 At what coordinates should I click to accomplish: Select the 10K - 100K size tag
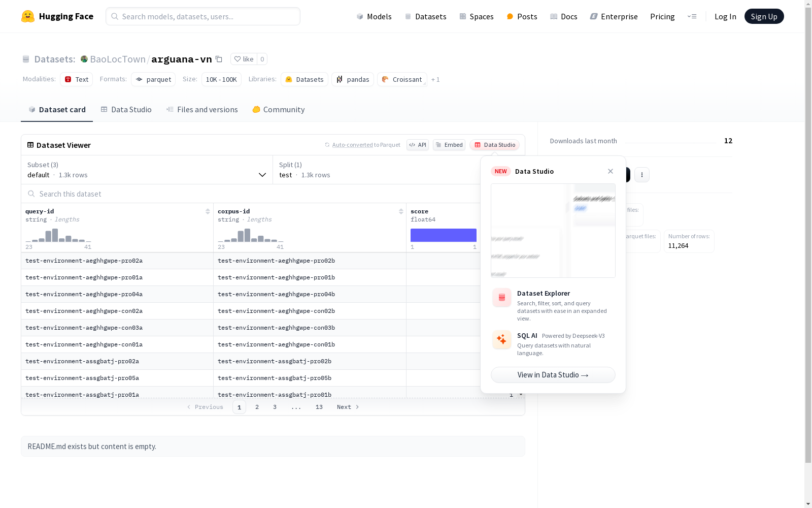tap(221, 79)
